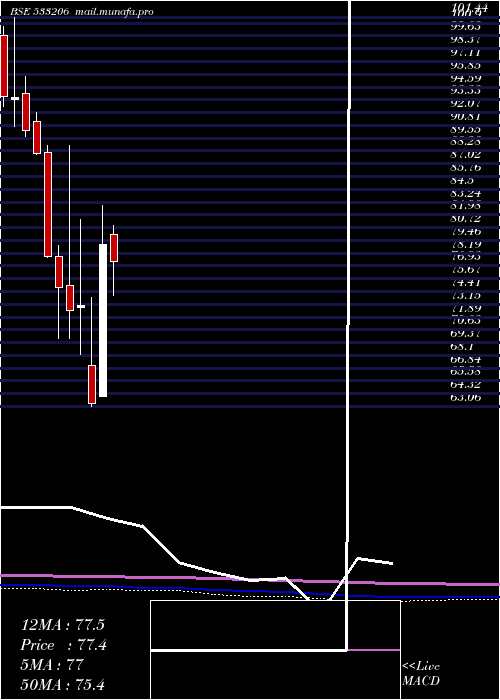Click the 71.89 price axis label
Viewport: 500px width, 700px height.
[466, 308]
